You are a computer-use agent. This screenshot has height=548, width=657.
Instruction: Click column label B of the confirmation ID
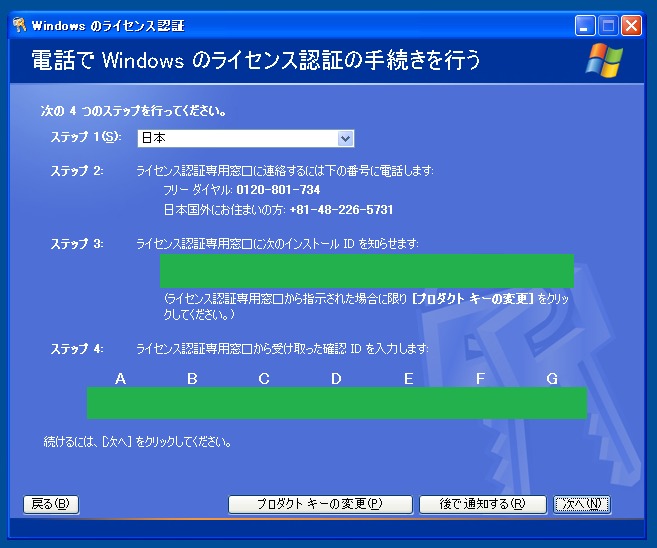192,379
